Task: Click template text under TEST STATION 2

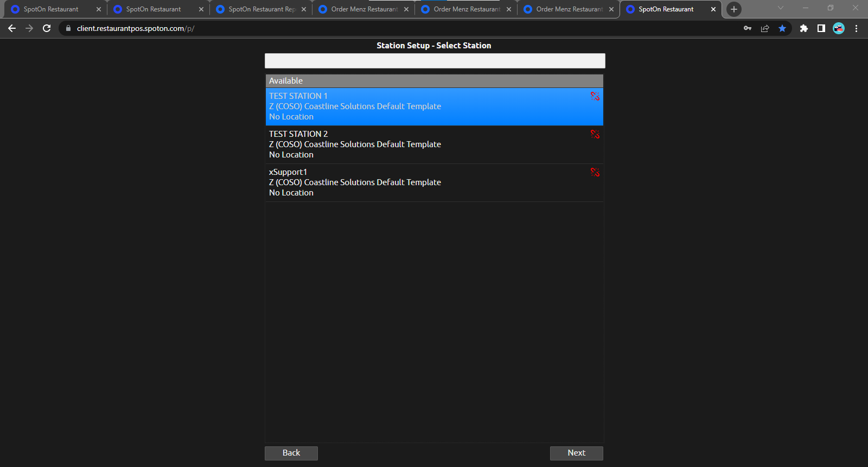Action: 355,144
